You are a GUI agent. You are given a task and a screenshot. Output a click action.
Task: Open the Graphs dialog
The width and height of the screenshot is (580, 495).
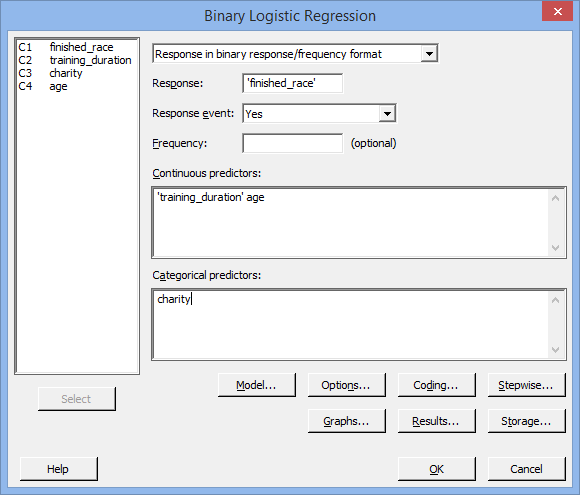(x=347, y=421)
